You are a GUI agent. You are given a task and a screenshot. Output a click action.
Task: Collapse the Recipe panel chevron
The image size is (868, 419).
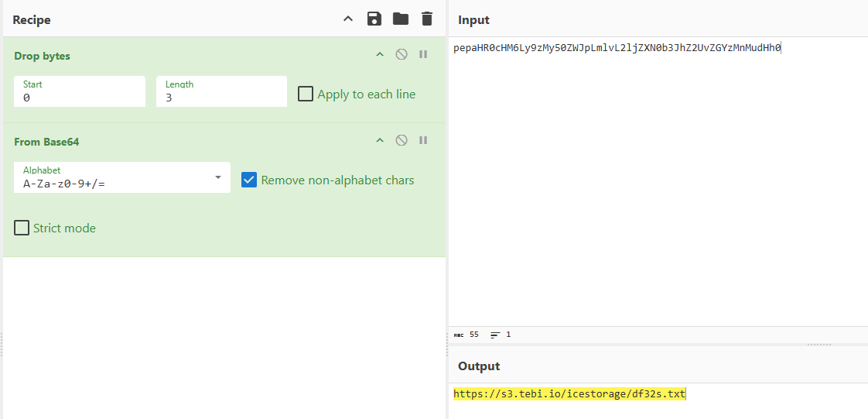pyautogui.click(x=348, y=19)
